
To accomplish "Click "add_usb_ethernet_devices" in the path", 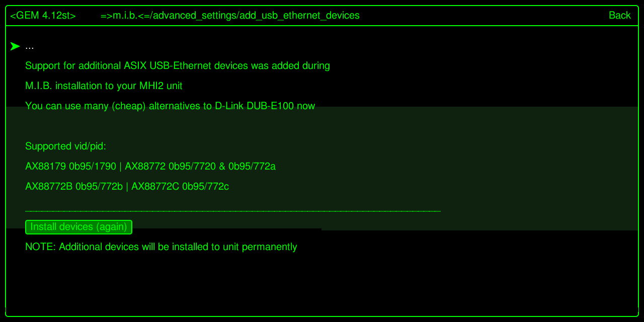I will [x=300, y=16].
